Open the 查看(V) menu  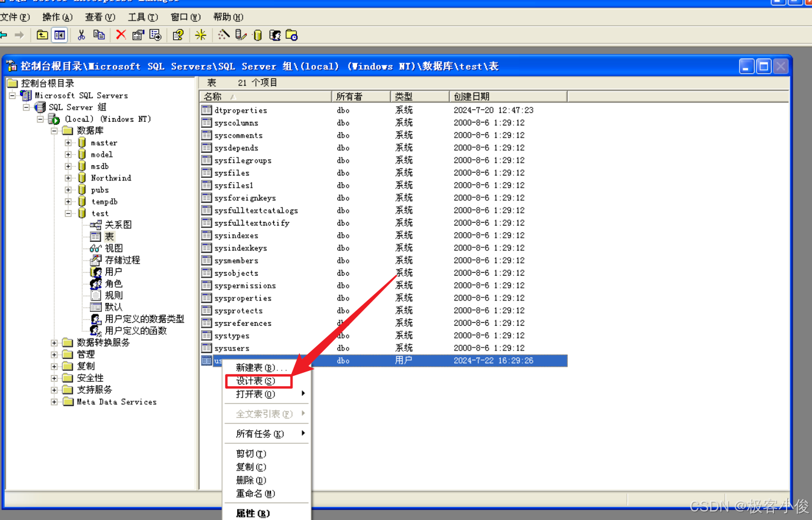coord(100,17)
